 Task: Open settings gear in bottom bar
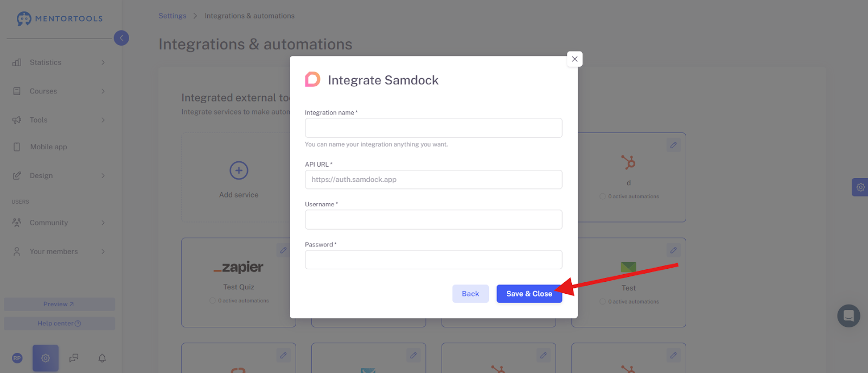click(x=46, y=358)
